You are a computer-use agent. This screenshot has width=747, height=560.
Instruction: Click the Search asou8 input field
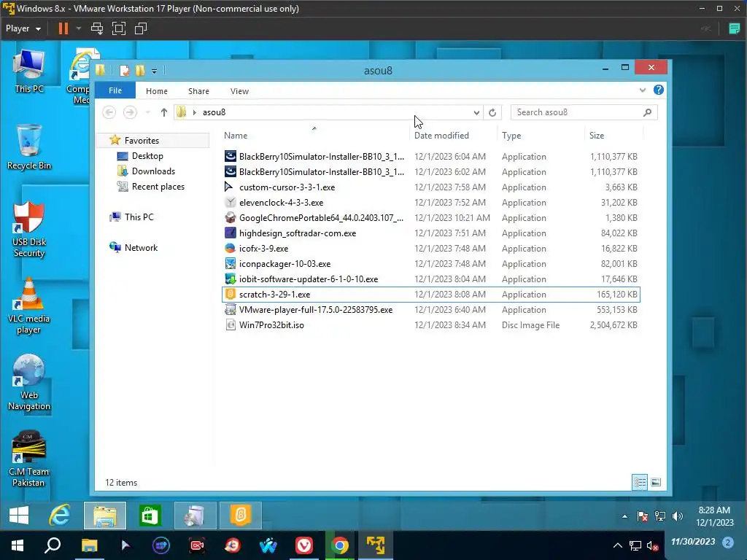(x=584, y=112)
